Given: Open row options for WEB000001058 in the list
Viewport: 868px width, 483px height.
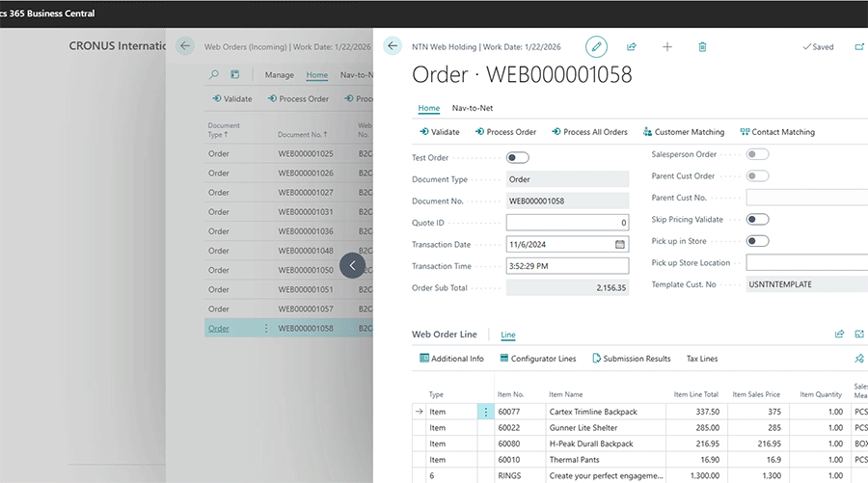Looking at the screenshot, I should point(266,328).
